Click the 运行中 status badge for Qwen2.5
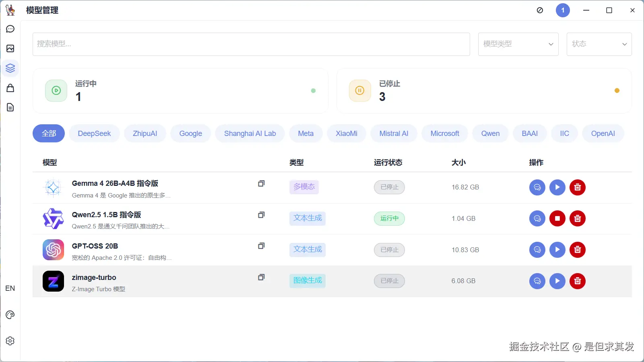Image resolution: width=644 pixels, height=362 pixels. 389,218
